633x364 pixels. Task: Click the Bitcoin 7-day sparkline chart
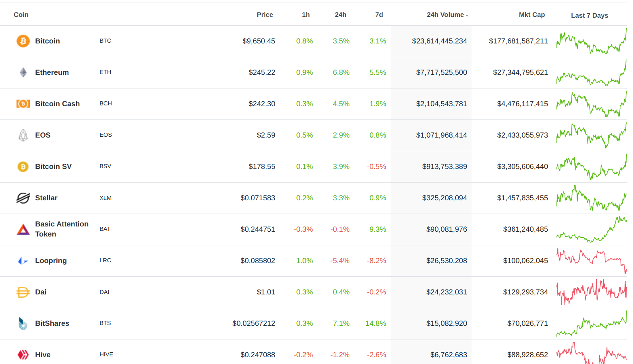click(x=591, y=42)
